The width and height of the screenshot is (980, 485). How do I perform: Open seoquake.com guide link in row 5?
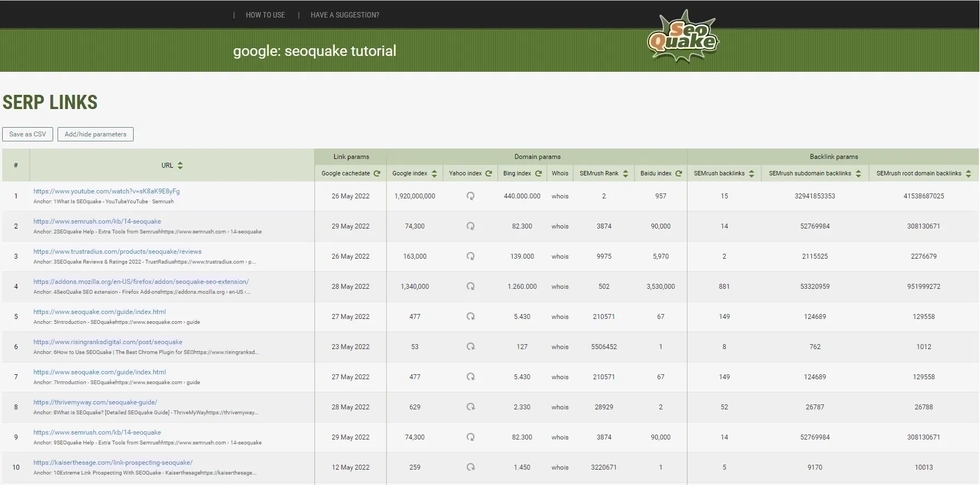99,312
